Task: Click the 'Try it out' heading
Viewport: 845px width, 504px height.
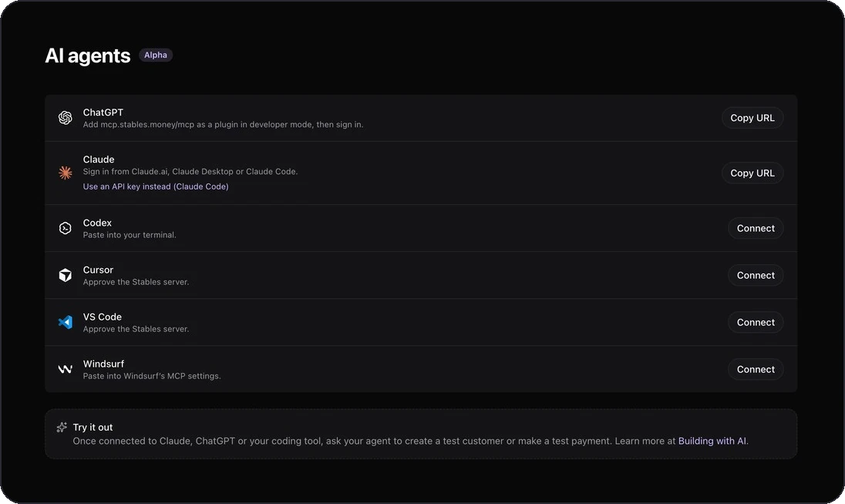Action: click(93, 427)
